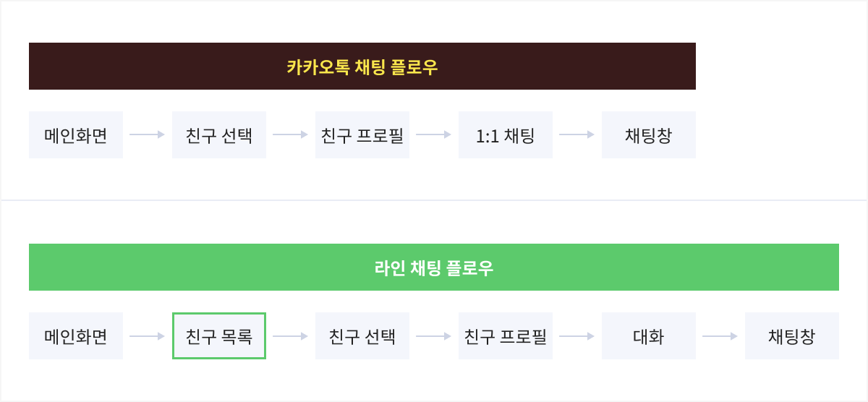The width and height of the screenshot is (868, 402).
Task: Click the green 라인 채팅 플로우 banner
Action: pyautogui.click(x=434, y=268)
